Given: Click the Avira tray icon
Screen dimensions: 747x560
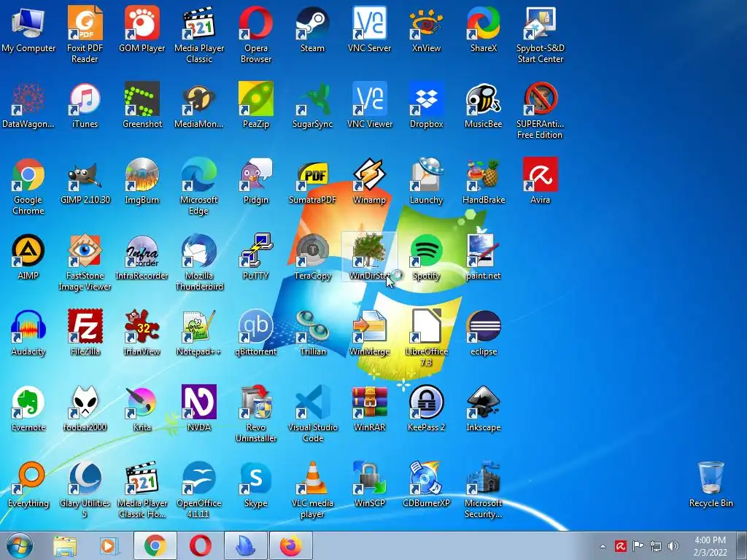Looking at the screenshot, I should [620, 546].
